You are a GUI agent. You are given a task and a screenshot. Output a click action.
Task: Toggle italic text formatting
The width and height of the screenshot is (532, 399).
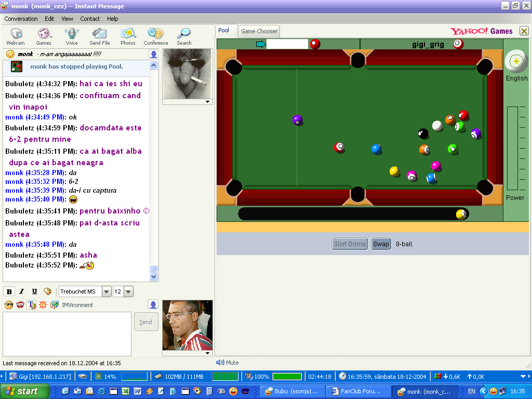click(22, 291)
